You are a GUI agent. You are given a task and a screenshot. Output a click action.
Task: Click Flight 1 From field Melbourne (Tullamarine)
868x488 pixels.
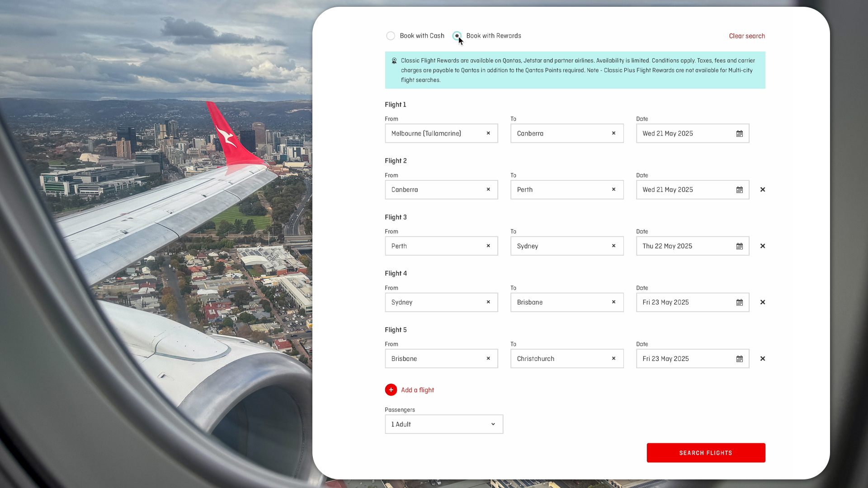pos(441,133)
